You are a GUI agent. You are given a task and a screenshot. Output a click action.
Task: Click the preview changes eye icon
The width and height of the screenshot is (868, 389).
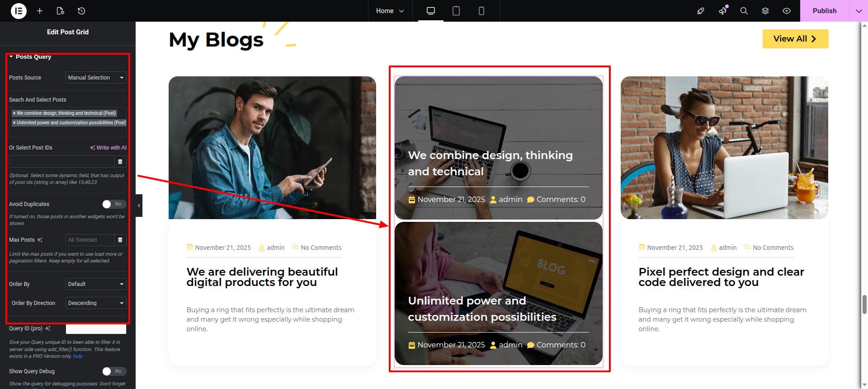(787, 11)
